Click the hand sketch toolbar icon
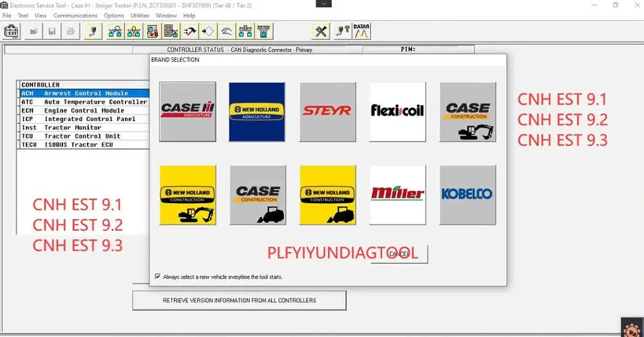This screenshot has width=644, height=337. (x=226, y=32)
